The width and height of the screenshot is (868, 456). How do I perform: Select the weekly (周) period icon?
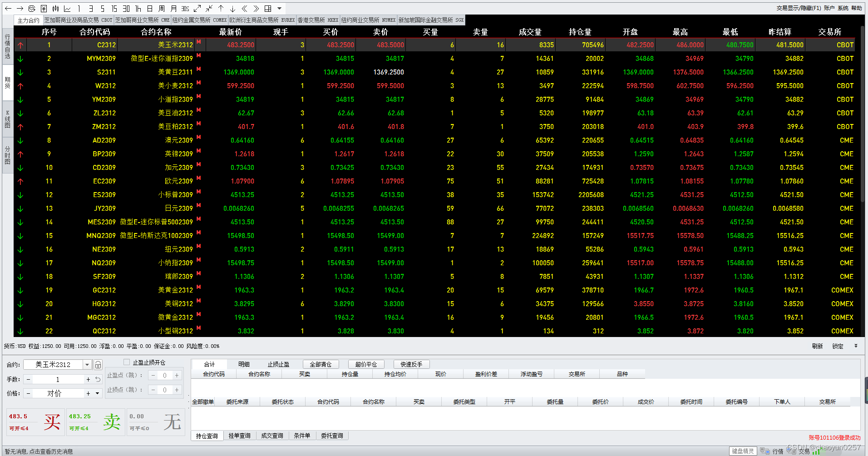click(x=162, y=8)
